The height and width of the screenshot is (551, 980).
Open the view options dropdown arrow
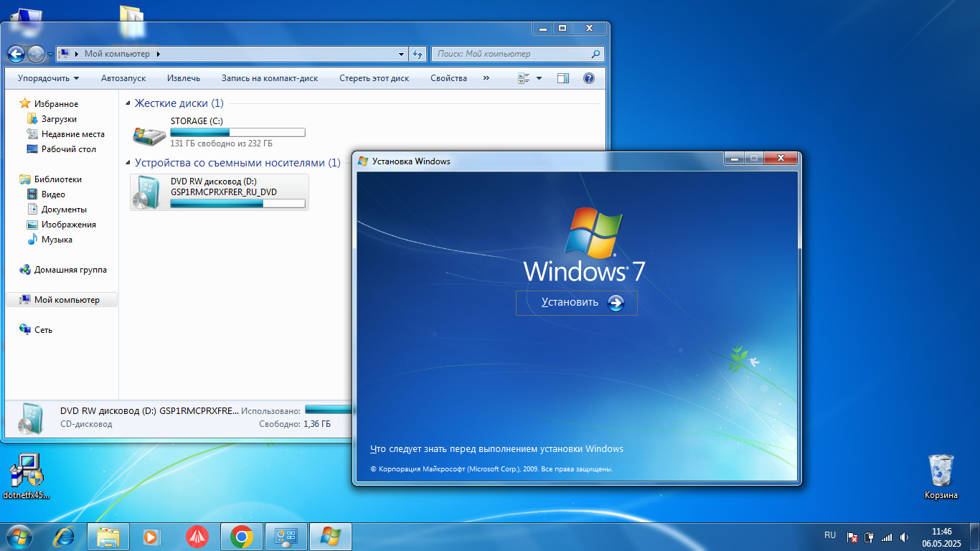click(540, 78)
